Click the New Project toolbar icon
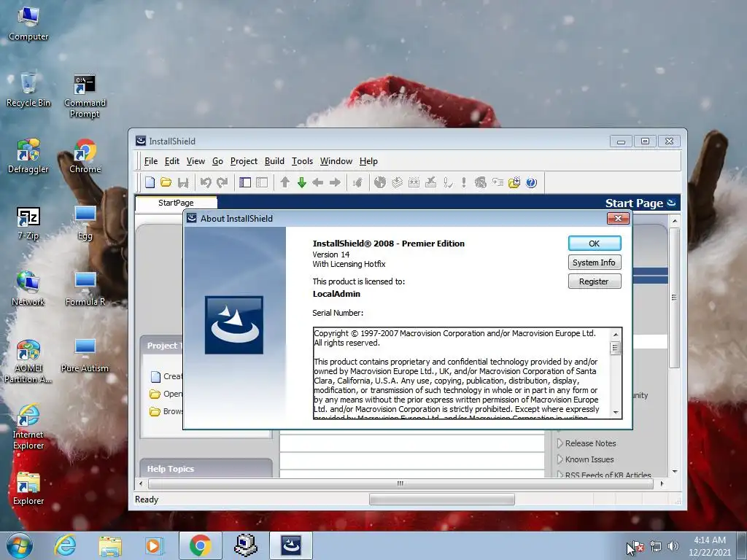The height and width of the screenshot is (560, 747). point(150,182)
